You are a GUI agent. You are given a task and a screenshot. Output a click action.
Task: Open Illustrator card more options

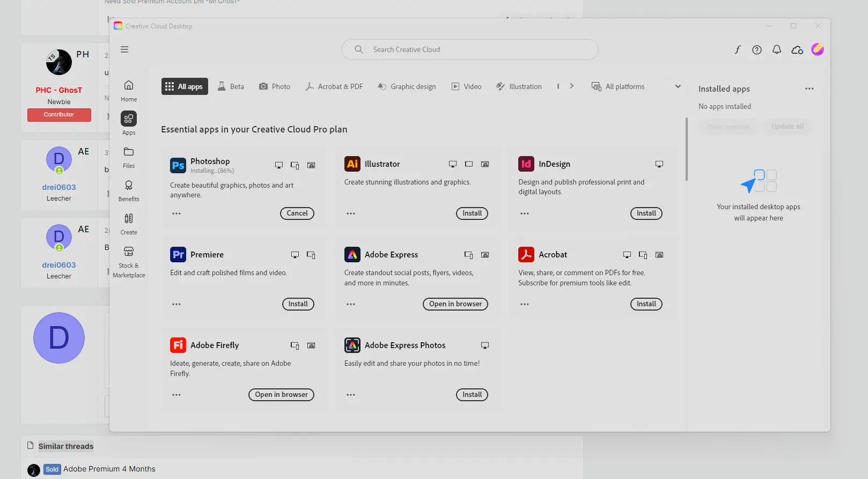351,213
